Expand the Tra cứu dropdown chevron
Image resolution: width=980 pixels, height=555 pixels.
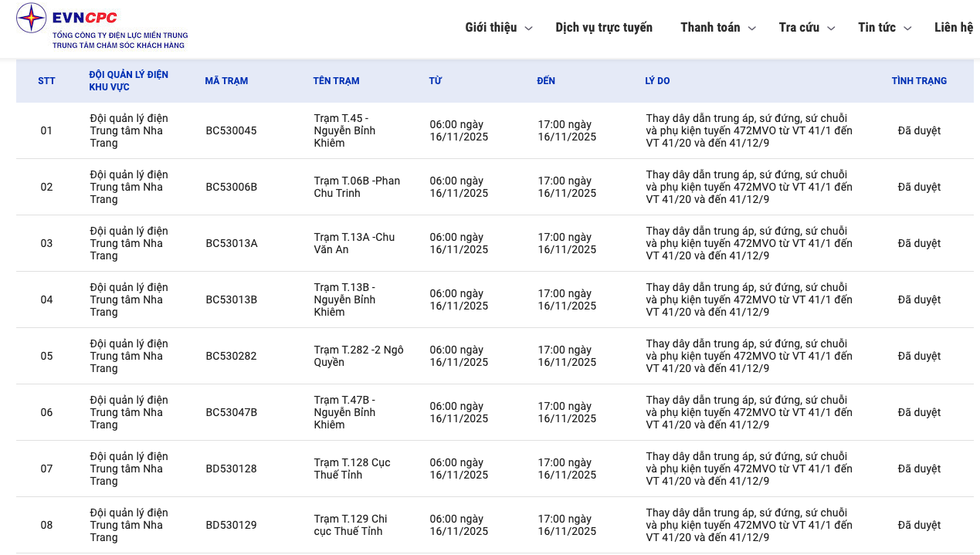(x=832, y=29)
